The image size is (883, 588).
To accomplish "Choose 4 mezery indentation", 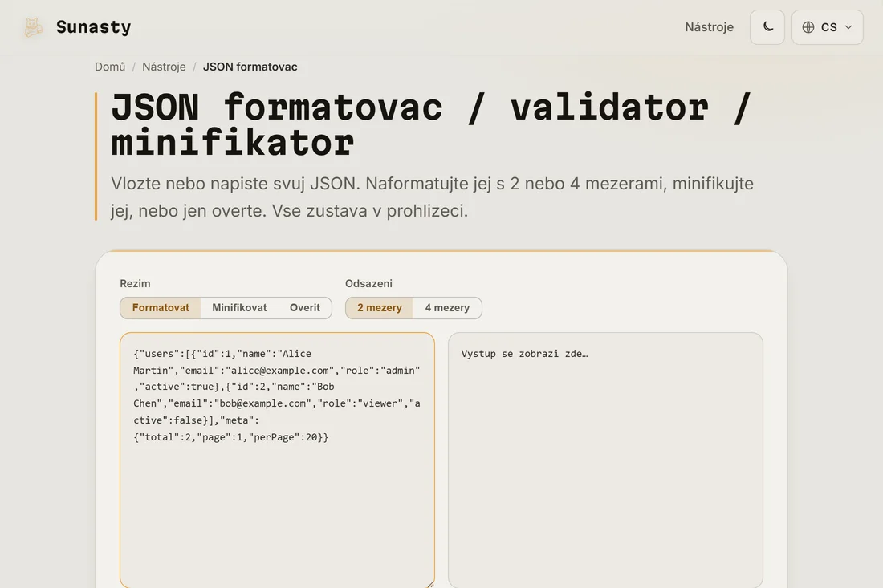I will tap(447, 308).
